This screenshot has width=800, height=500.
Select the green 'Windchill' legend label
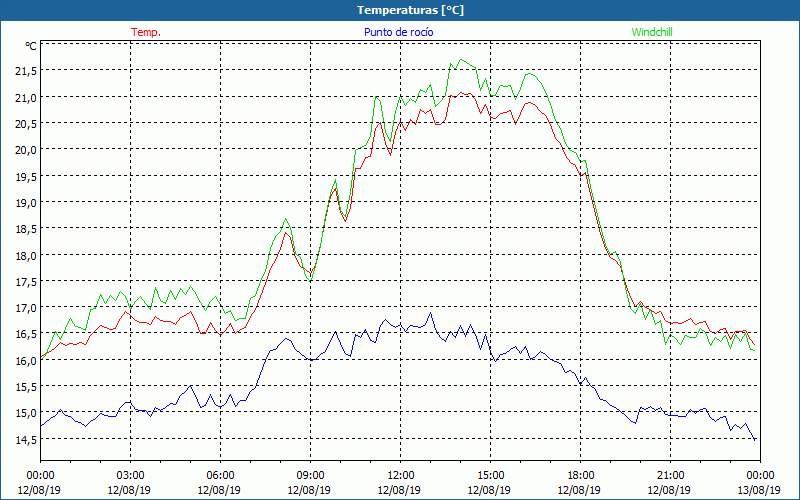[652, 32]
